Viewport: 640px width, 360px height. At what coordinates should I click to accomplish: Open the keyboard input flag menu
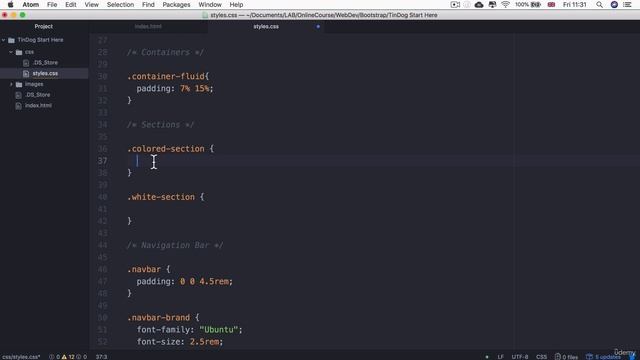coord(551,4)
